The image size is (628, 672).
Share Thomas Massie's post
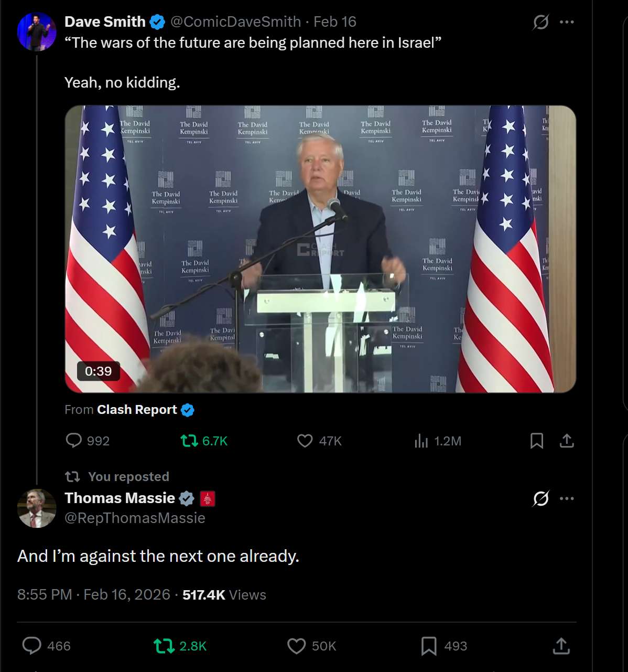[x=561, y=646]
